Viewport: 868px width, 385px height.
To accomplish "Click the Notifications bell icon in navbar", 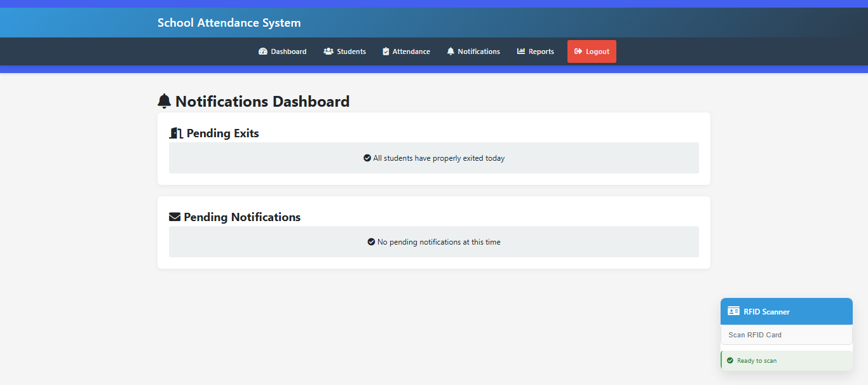I will coord(451,51).
